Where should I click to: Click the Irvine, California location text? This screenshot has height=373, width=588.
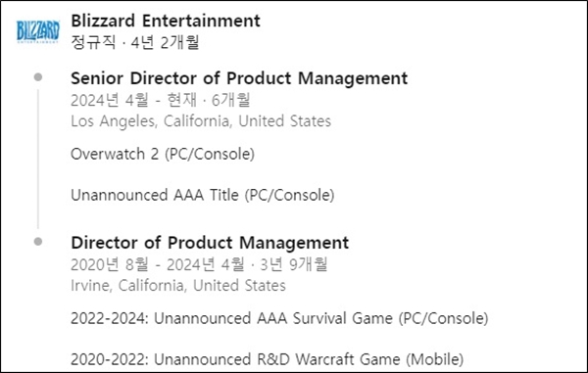[178, 286]
